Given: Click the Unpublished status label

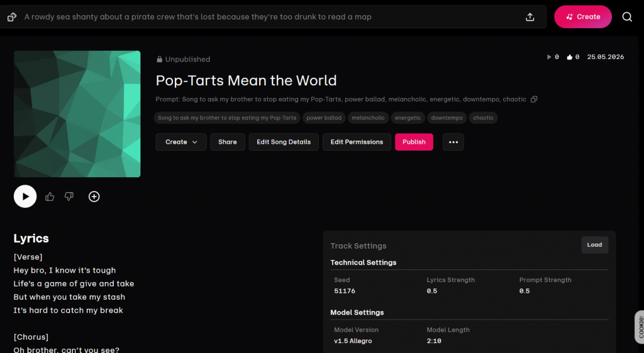Looking at the screenshot, I should pyautogui.click(x=187, y=59).
